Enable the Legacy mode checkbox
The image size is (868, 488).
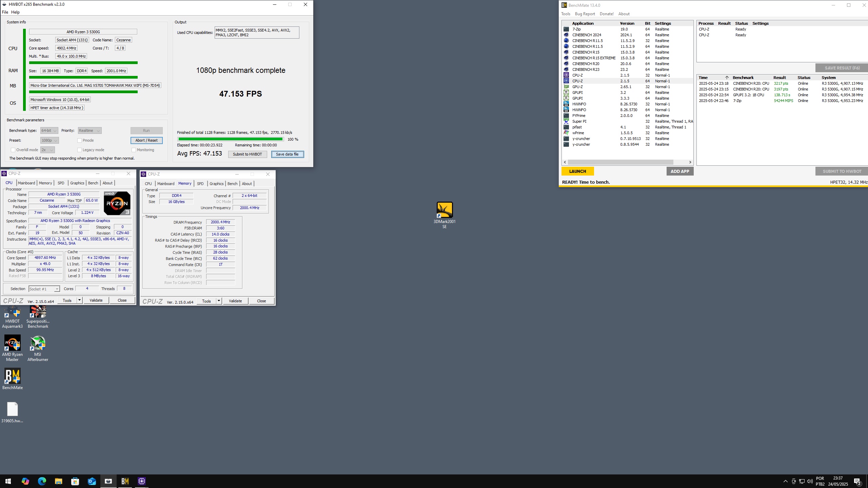point(79,150)
